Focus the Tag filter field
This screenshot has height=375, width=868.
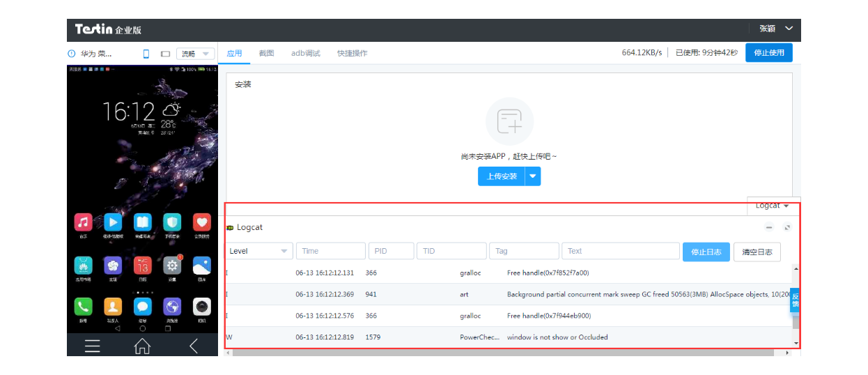pyautogui.click(x=525, y=251)
